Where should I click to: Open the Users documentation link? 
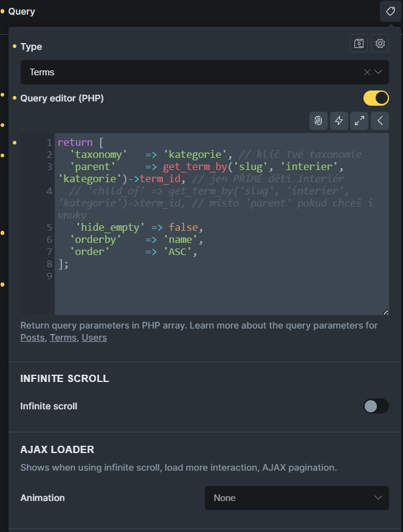coord(94,338)
